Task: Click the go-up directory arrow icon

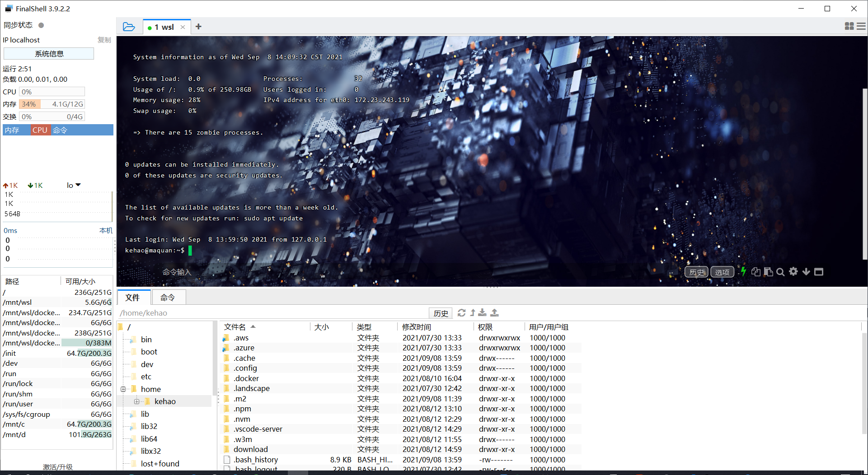Action: click(x=473, y=312)
